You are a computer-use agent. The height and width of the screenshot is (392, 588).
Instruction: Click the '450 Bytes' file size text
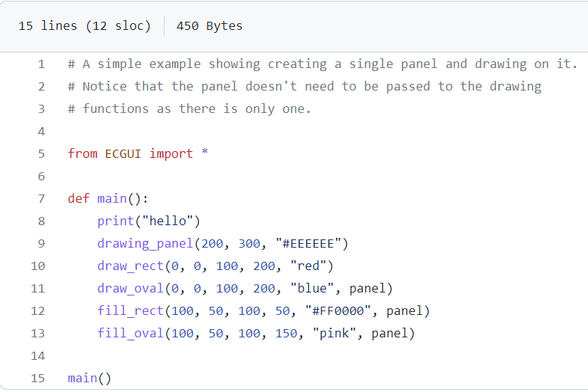[209, 26]
